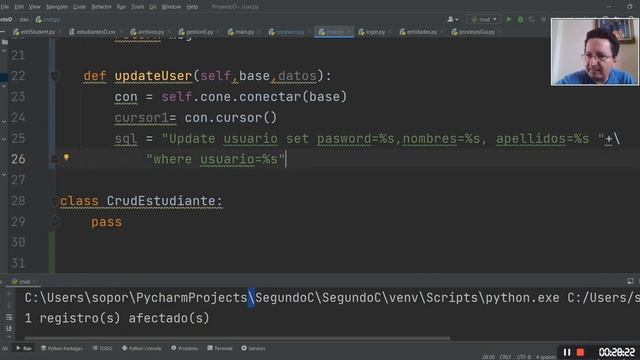
Task: Click the line separator CRLF status indicator
Action: (x=505, y=357)
